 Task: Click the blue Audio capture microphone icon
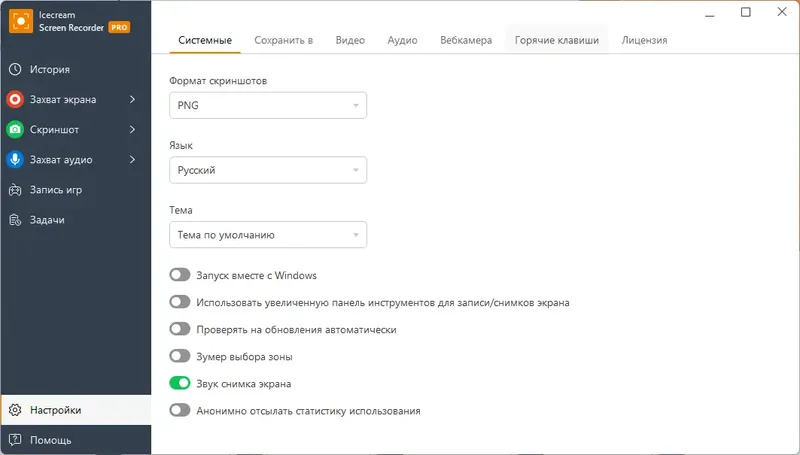[x=15, y=160]
